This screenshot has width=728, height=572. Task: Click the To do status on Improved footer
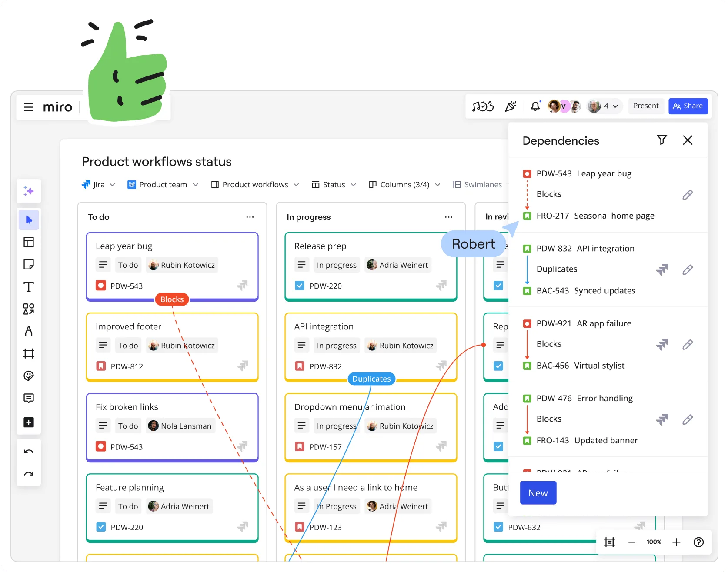[128, 346]
